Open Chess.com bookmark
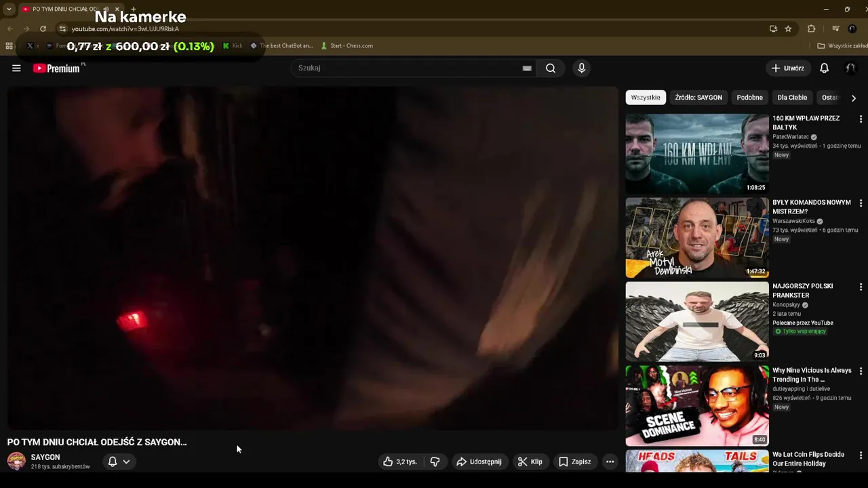This screenshot has width=868, height=488. pyautogui.click(x=347, y=45)
